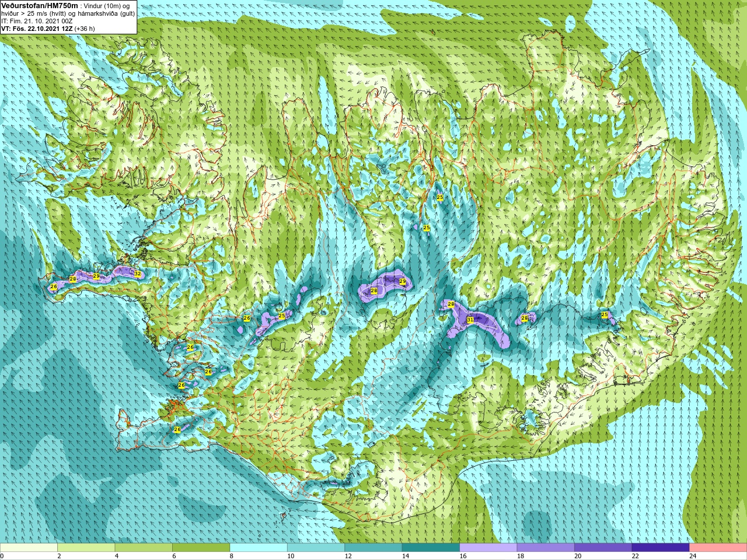Select the 8–10 m/s light cyan legend swatch
This screenshot has height=560, width=747.
click(259, 548)
